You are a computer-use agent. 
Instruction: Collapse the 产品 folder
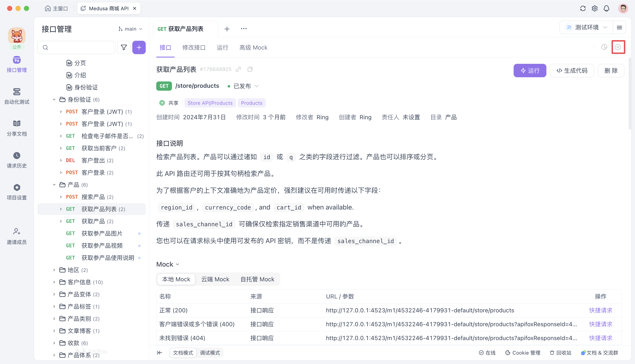(54, 185)
